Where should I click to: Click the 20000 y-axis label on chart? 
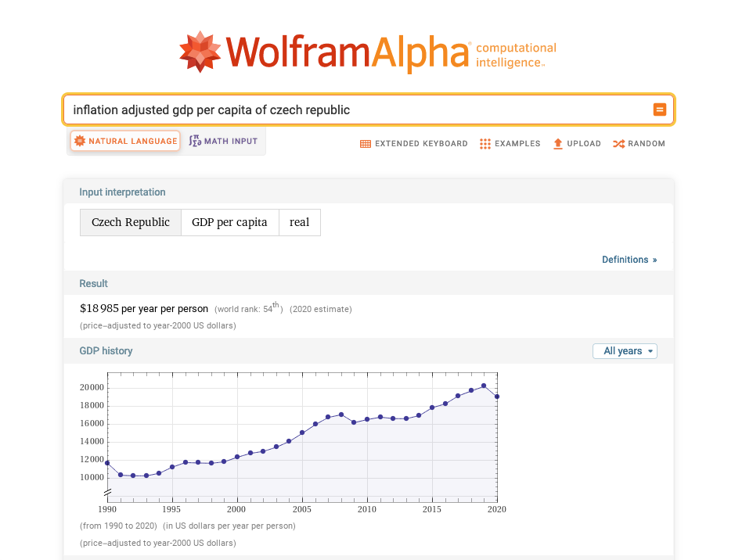pyautogui.click(x=92, y=387)
